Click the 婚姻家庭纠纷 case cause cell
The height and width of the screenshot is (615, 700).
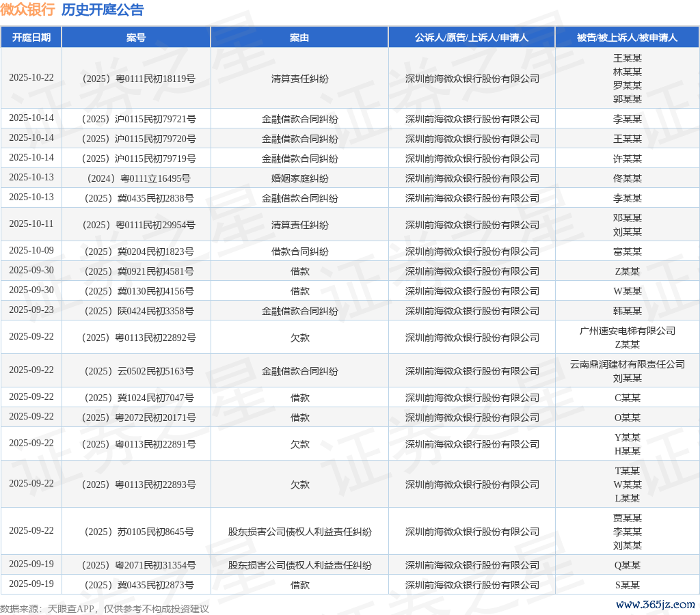(x=299, y=178)
